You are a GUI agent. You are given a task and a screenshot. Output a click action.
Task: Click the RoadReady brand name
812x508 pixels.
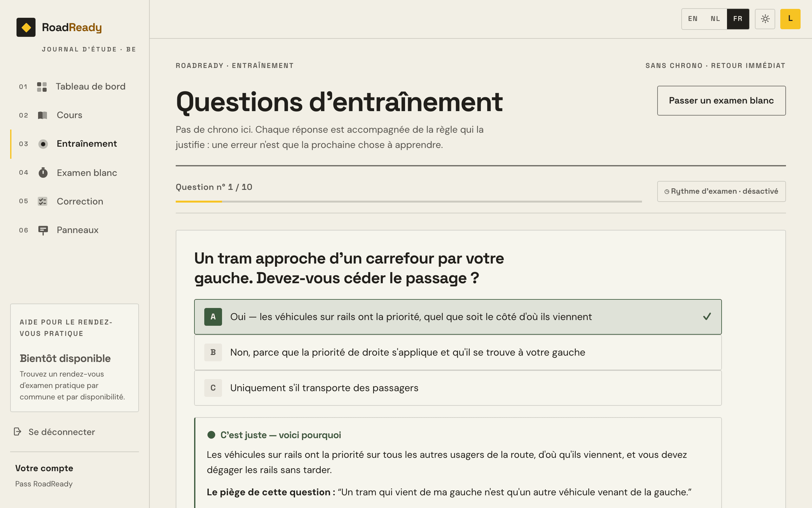(72, 28)
